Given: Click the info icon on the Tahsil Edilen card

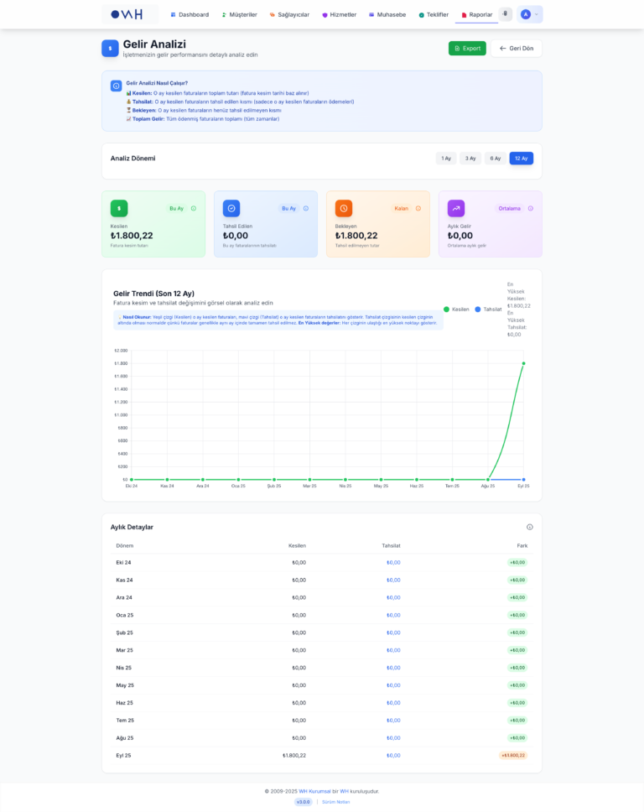Looking at the screenshot, I should 306,208.
